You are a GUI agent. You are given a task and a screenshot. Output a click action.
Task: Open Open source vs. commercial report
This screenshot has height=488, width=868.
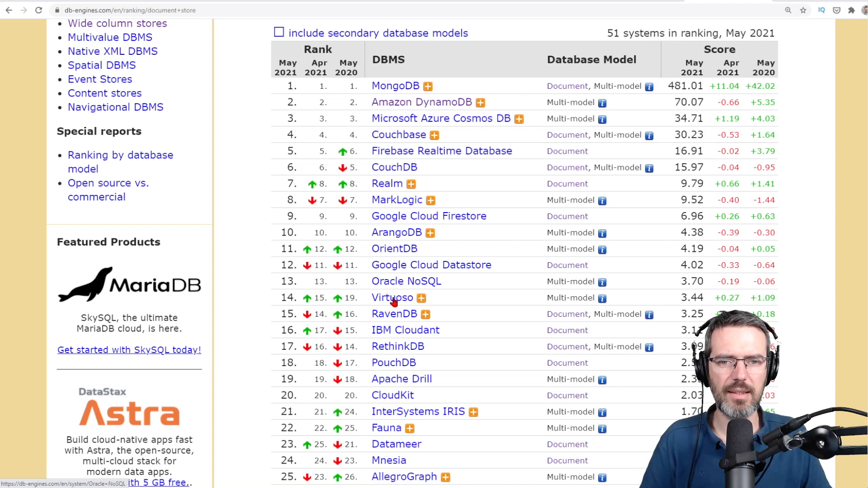tap(108, 190)
